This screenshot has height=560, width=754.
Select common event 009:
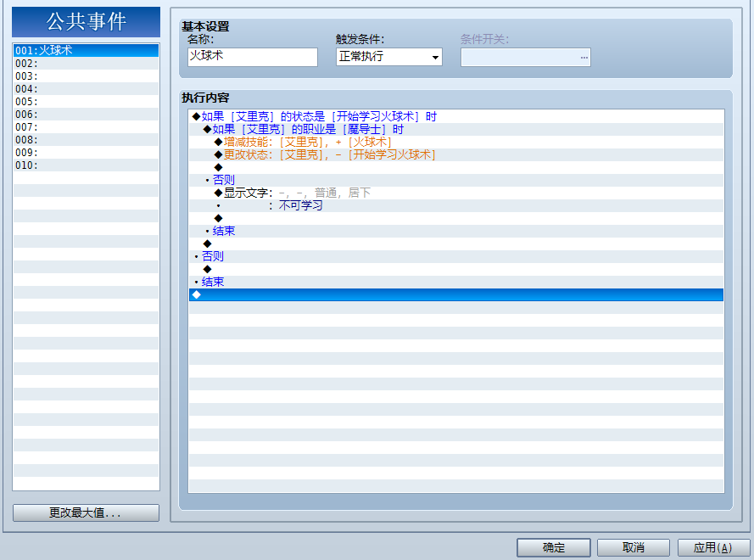(x=86, y=153)
